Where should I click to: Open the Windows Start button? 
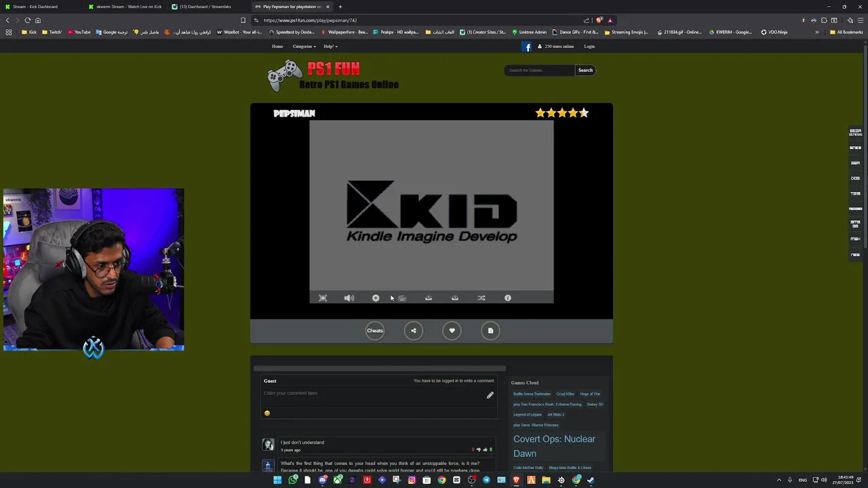[277, 480]
